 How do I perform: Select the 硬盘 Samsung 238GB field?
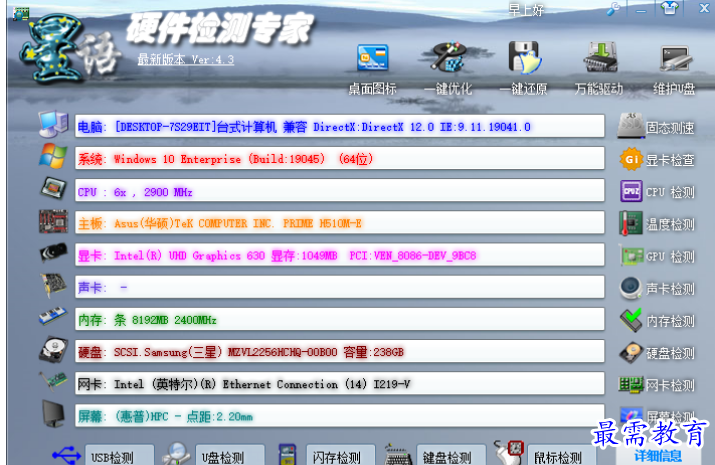[x=340, y=351]
